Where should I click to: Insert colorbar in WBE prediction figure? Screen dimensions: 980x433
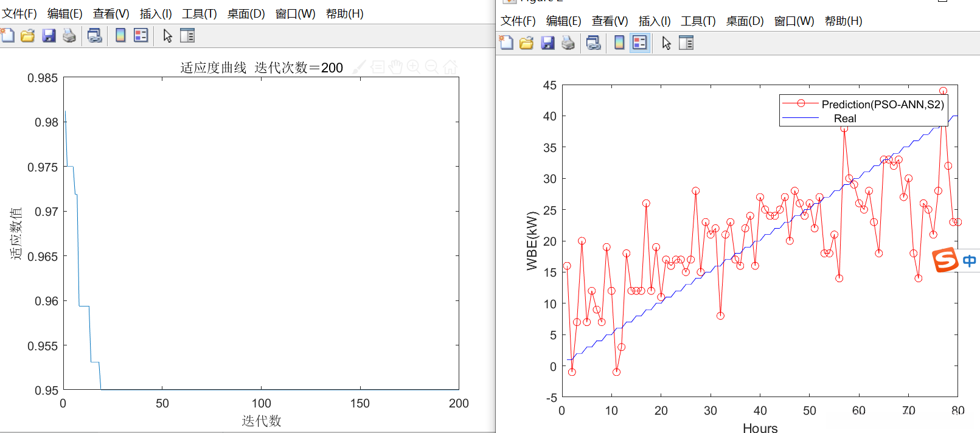tap(619, 43)
